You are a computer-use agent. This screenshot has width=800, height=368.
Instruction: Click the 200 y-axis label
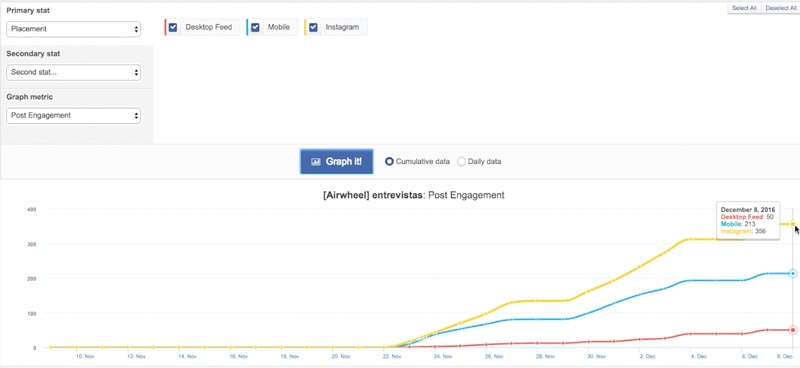pyautogui.click(x=32, y=278)
